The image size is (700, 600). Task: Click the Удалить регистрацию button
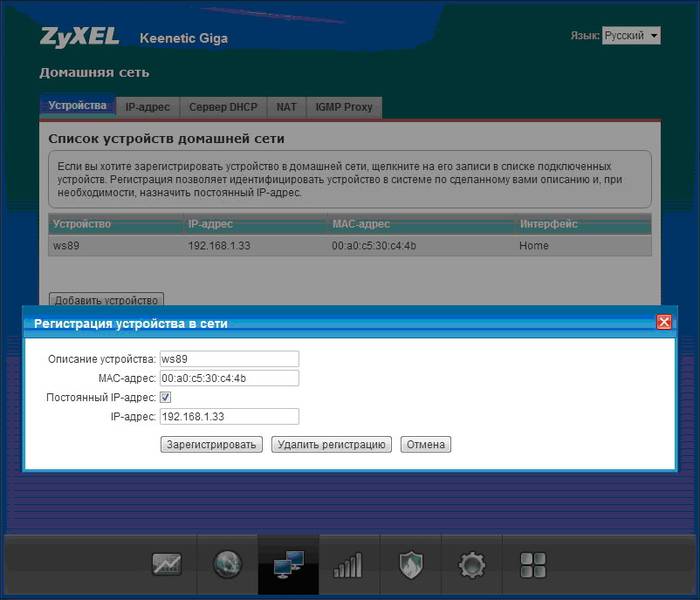point(332,444)
